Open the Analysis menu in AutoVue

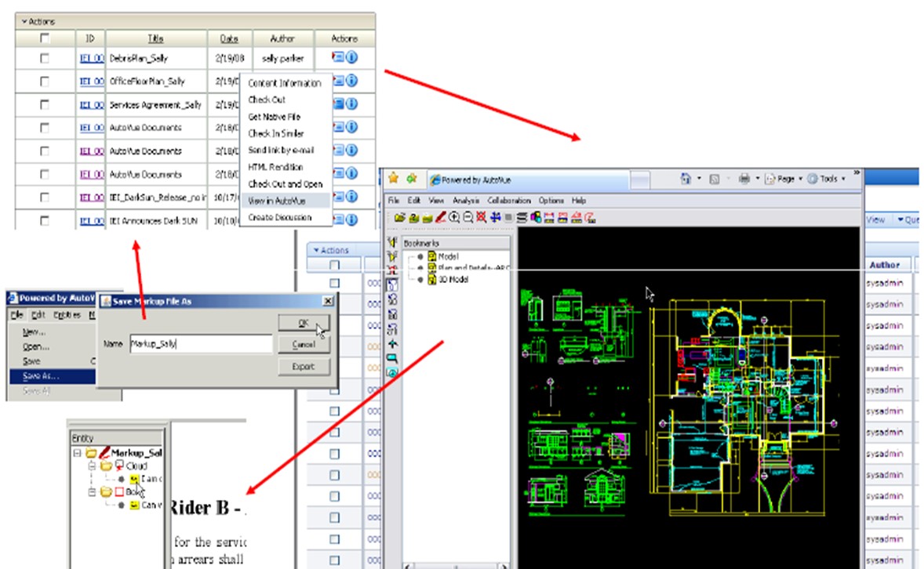(466, 201)
